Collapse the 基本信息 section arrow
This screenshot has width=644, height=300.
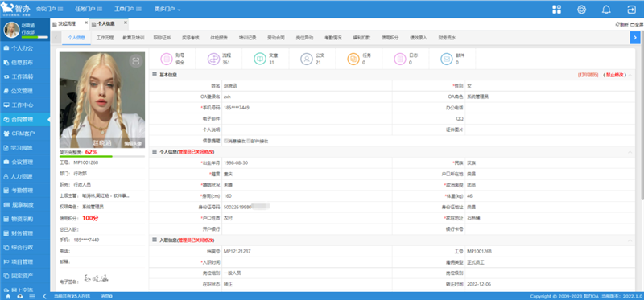pyautogui.click(x=630, y=75)
